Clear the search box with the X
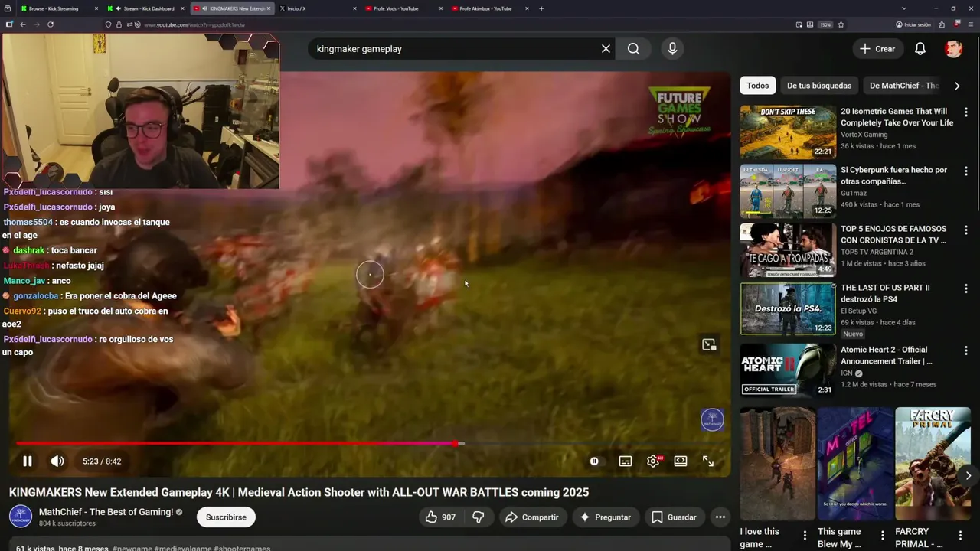The height and width of the screenshot is (551, 980). pyautogui.click(x=606, y=48)
